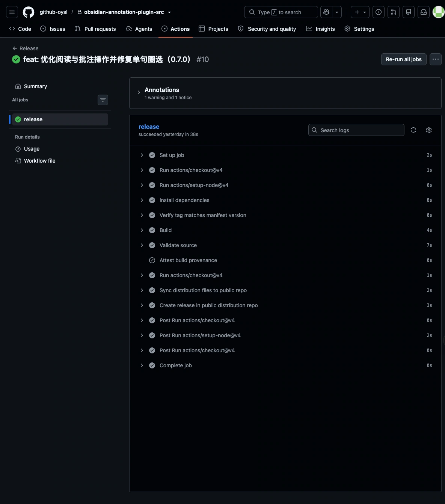Open the Pull requests icon in the top bar
Screen dimensions: 445x504
coord(394,12)
